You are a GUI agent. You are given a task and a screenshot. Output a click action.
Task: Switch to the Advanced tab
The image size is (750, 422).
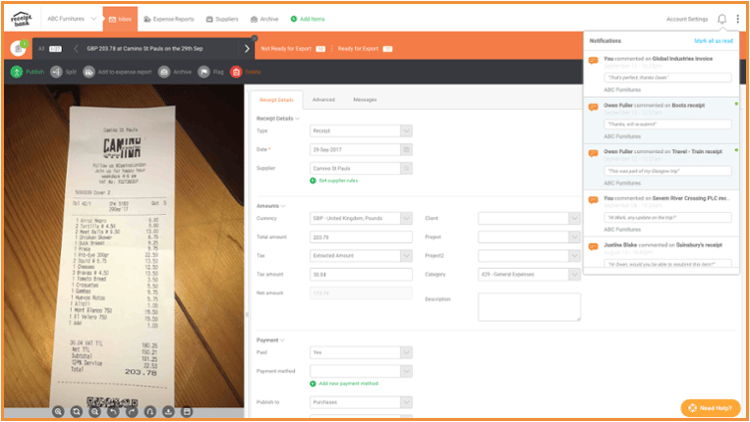coord(323,100)
